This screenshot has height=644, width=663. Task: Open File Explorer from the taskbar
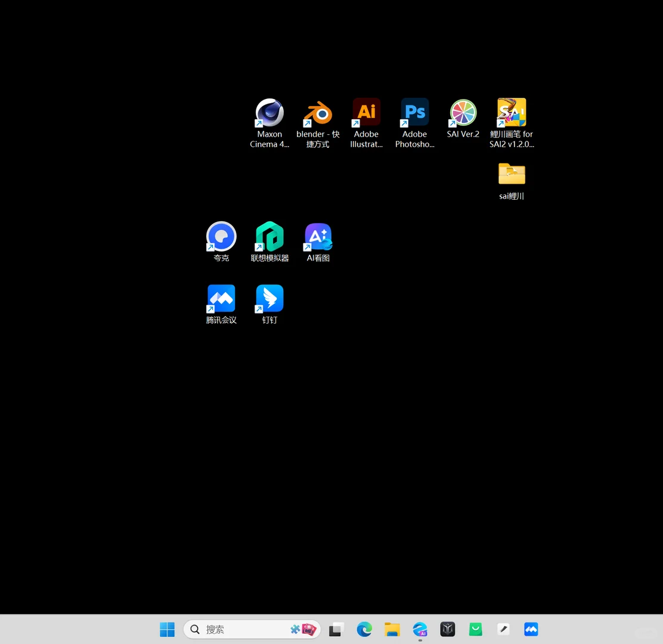click(x=392, y=629)
